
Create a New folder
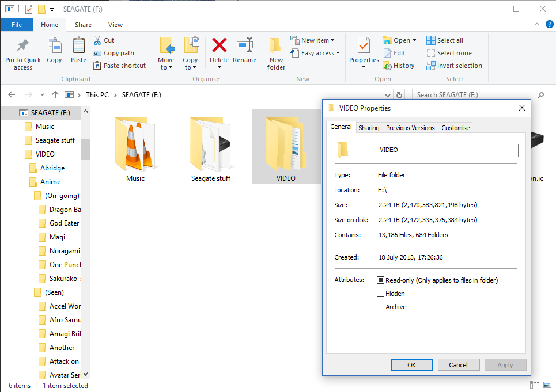point(276,54)
